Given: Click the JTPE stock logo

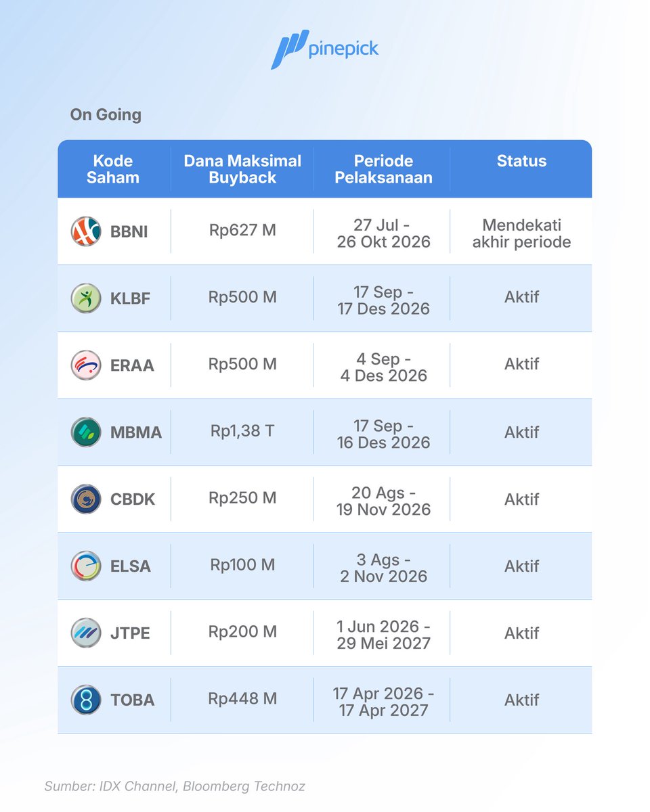Looking at the screenshot, I should (86, 633).
